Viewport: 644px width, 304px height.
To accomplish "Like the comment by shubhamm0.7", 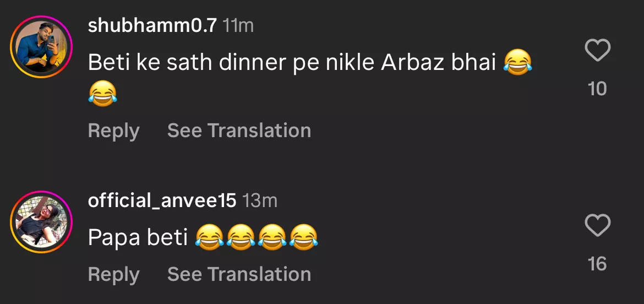I will click(x=597, y=51).
